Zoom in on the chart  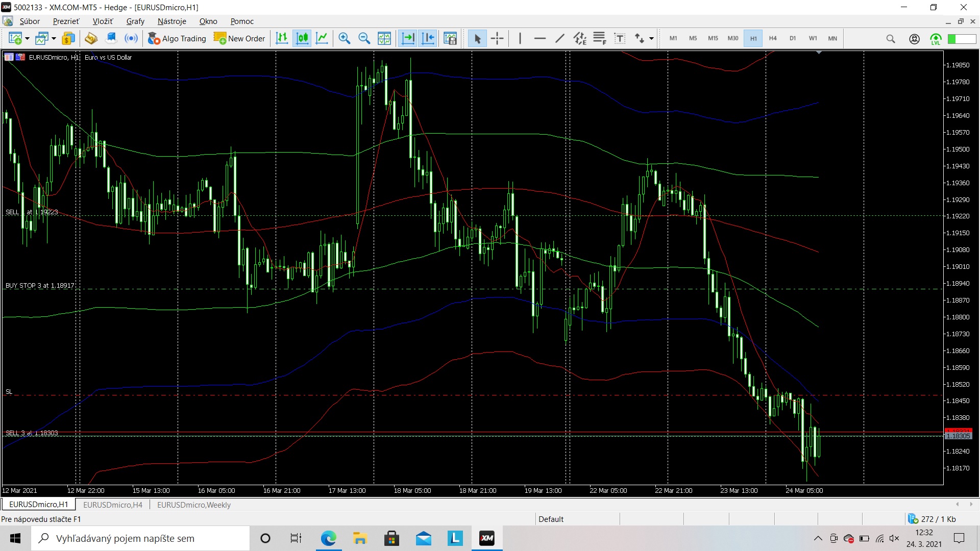[345, 38]
